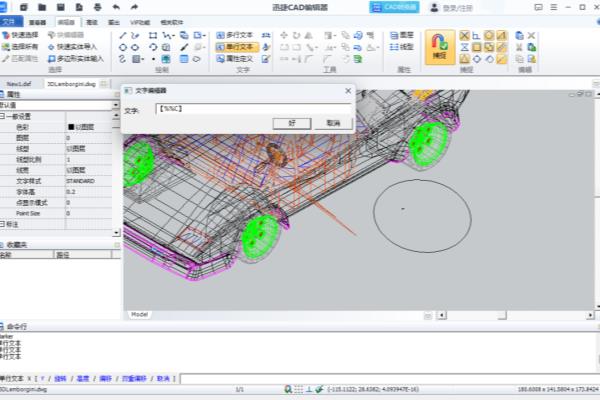Expand the 标注 property group

point(3,222)
